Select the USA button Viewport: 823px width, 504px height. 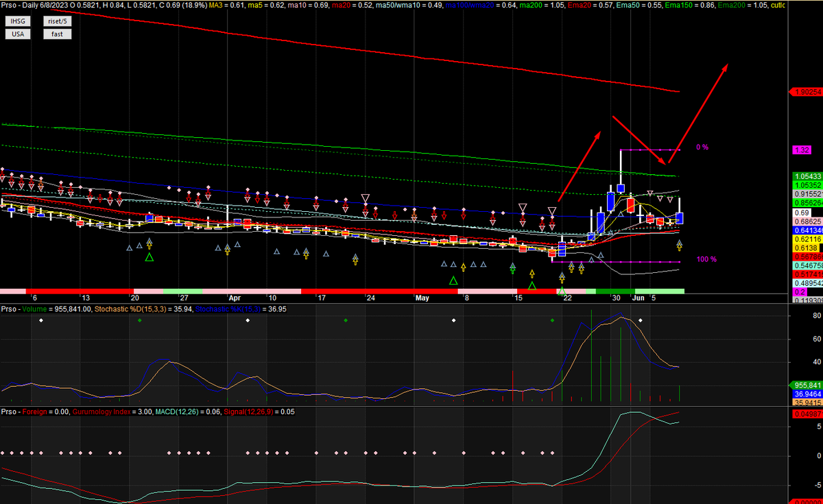(18, 34)
